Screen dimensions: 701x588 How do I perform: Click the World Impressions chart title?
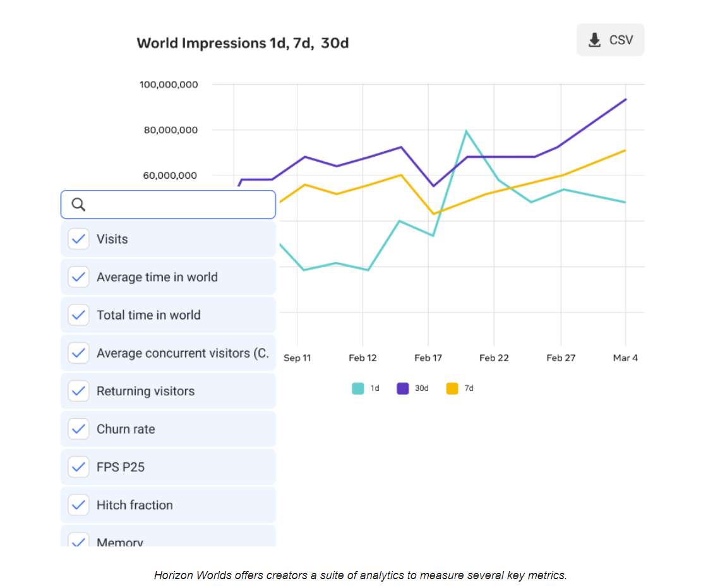pyautogui.click(x=243, y=44)
